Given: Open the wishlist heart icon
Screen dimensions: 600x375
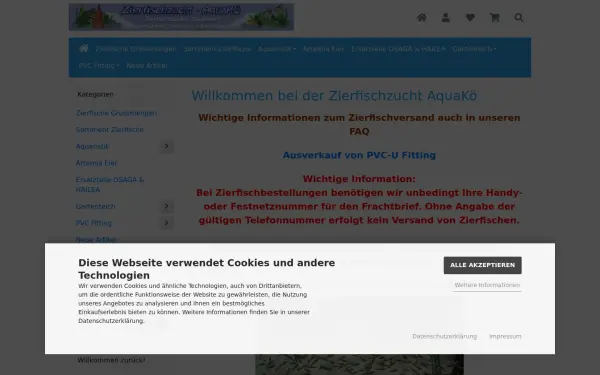Looking at the screenshot, I should [470, 18].
